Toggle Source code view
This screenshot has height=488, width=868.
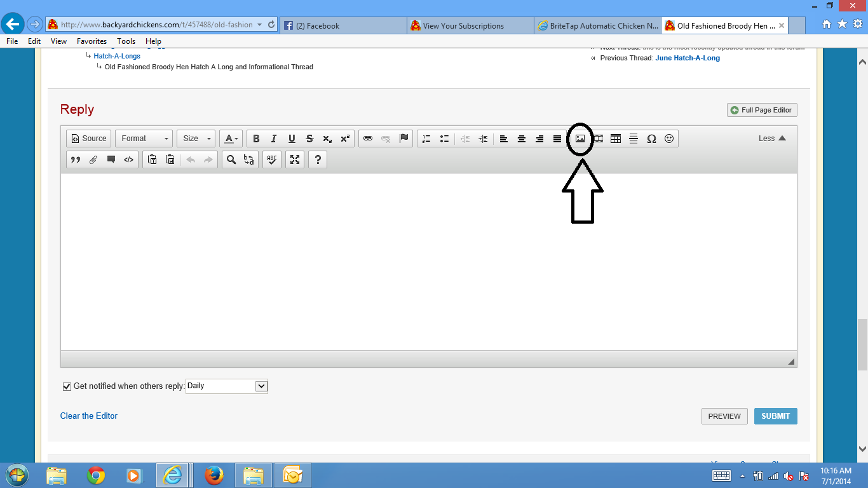[x=89, y=139]
